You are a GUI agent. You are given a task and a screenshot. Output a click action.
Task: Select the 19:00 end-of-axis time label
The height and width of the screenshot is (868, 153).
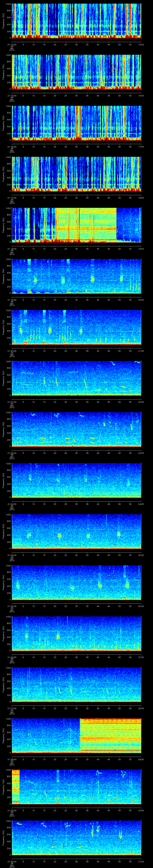click(x=141, y=249)
